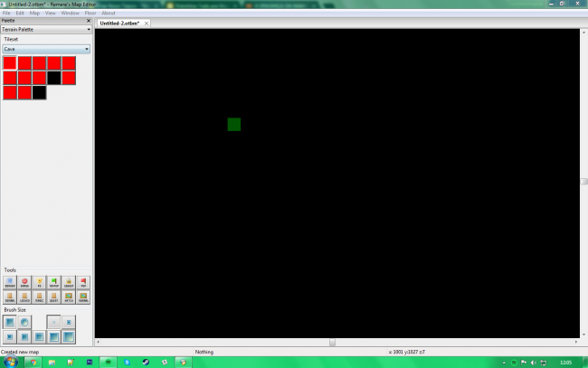Open the About menu
Screen dimensions: 588x368
[109, 13]
